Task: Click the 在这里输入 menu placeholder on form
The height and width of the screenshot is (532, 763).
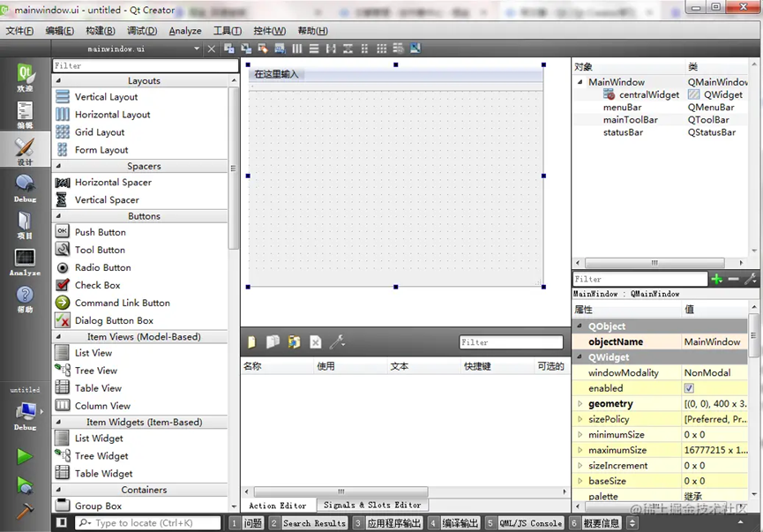Action: click(276, 74)
